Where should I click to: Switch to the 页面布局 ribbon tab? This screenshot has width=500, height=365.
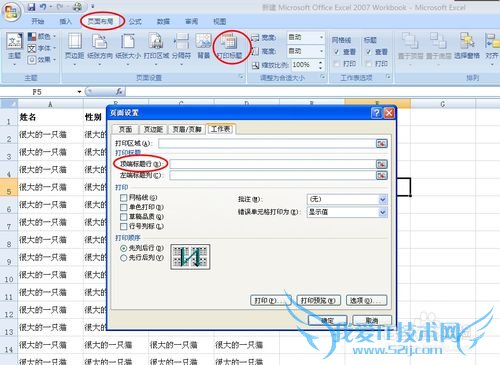pyautogui.click(x=101, y=22)
